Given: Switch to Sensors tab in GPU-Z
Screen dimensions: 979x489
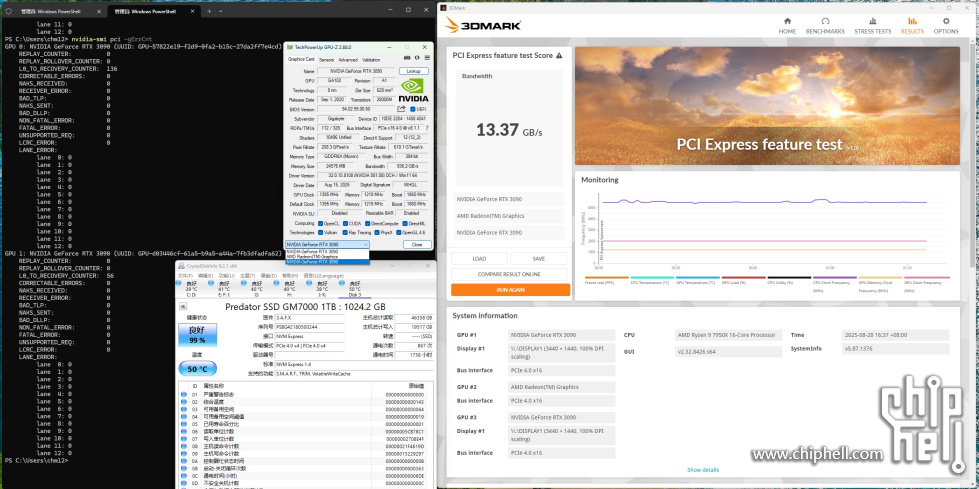Looking at the screenshot, I should pos(327,60).
